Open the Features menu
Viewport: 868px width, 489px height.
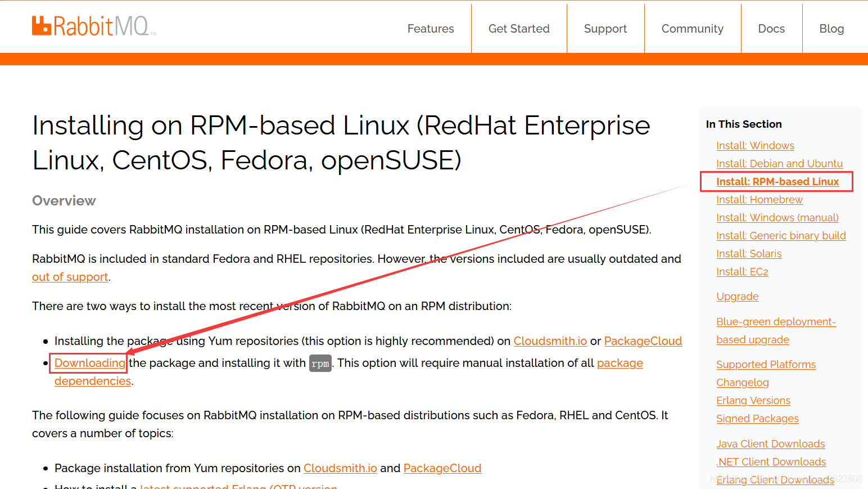431,29
